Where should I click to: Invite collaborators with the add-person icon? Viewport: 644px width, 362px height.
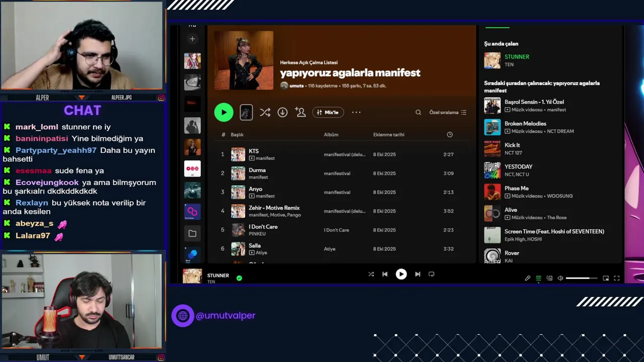(x=300, y=112)
